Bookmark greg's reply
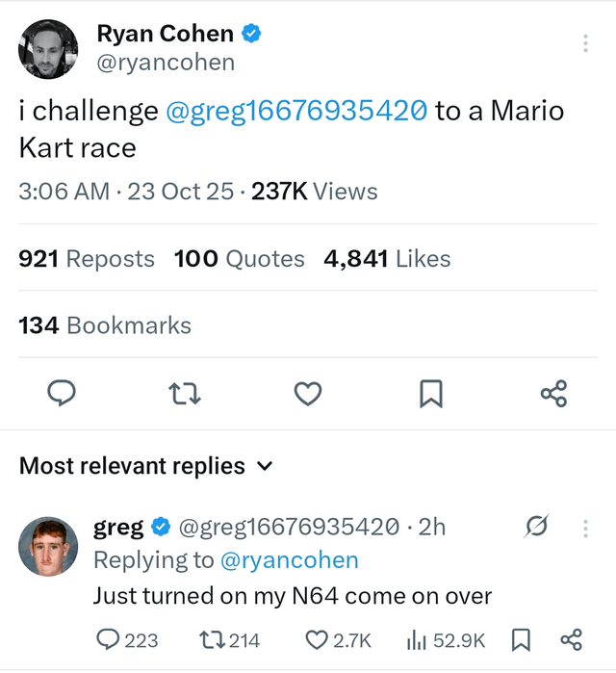 pos(521,639)
